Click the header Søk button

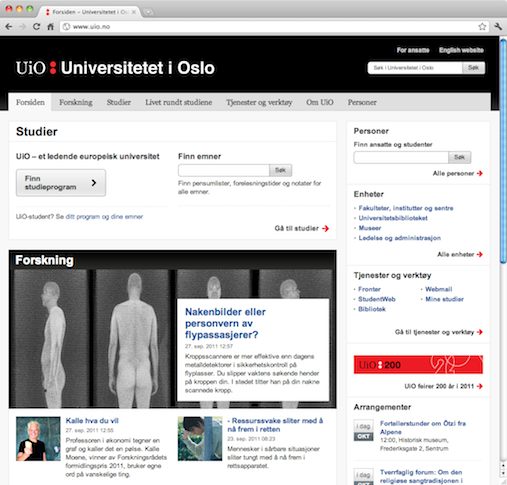tap(473, 68)
